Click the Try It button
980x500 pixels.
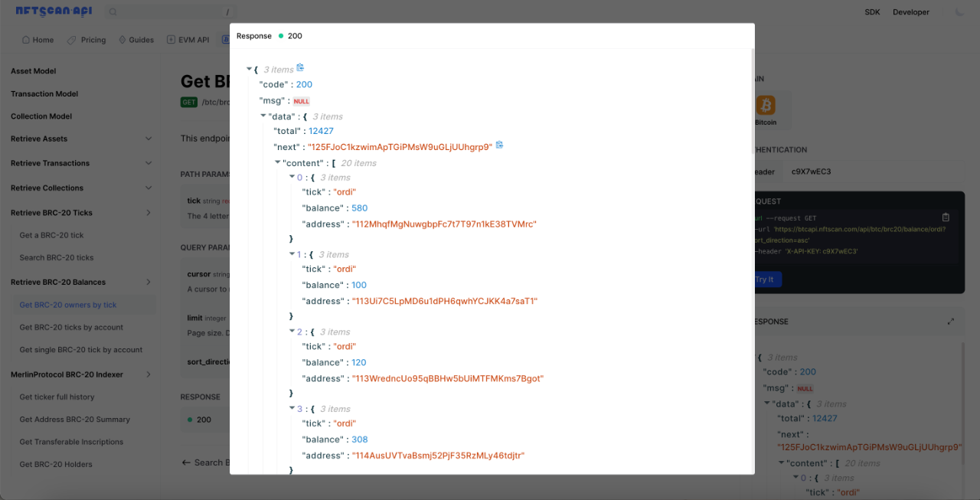(767, 279)
